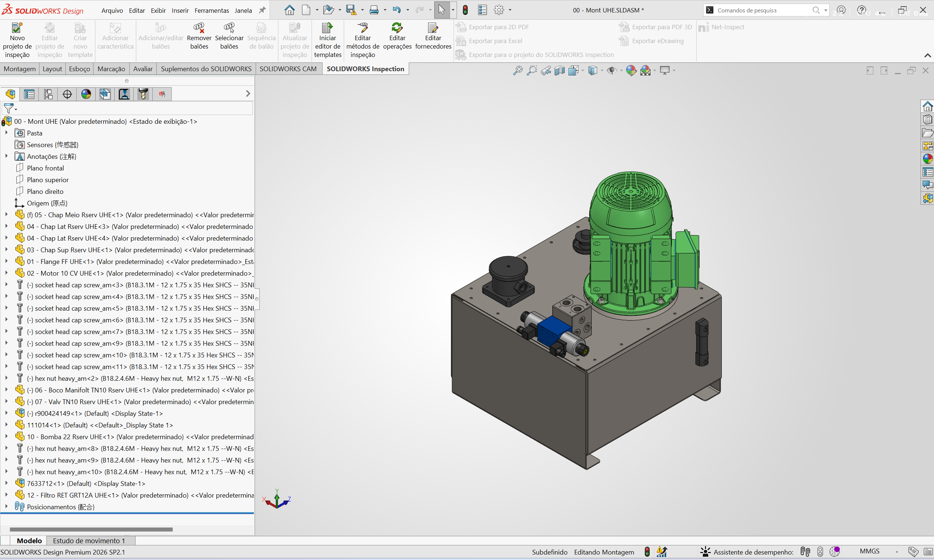Open the Appearances sphere tab in task pane
The height and width of the screenshot is (560, 934).
tap(927, 158)
